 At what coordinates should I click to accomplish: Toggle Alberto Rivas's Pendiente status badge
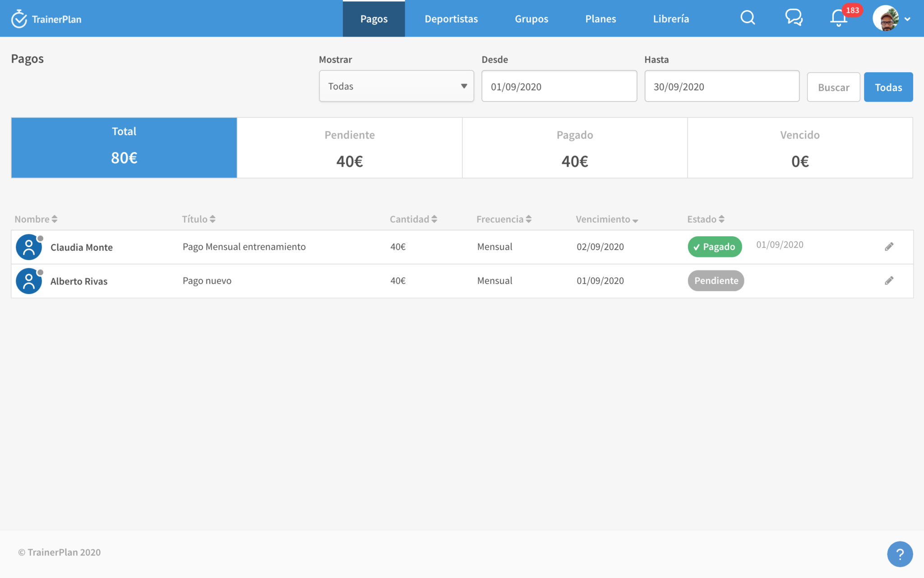(716, 280)
